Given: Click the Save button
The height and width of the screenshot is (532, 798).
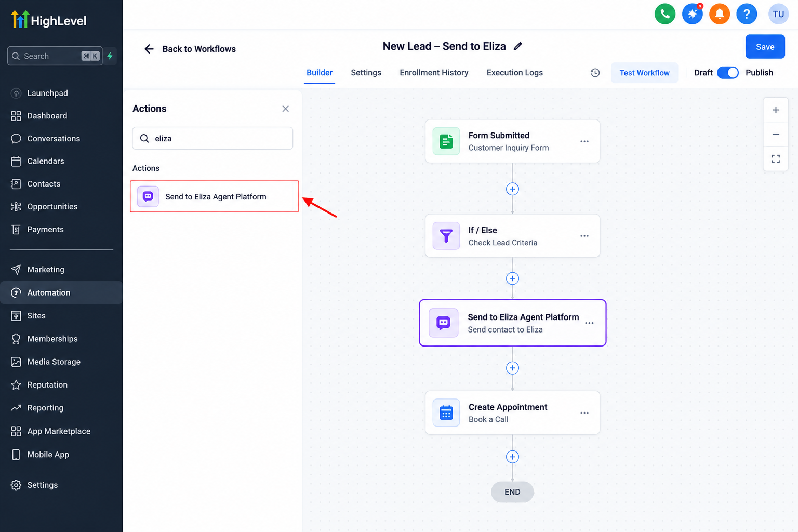Looking at the screenshot, I should [x=765, y=47].
